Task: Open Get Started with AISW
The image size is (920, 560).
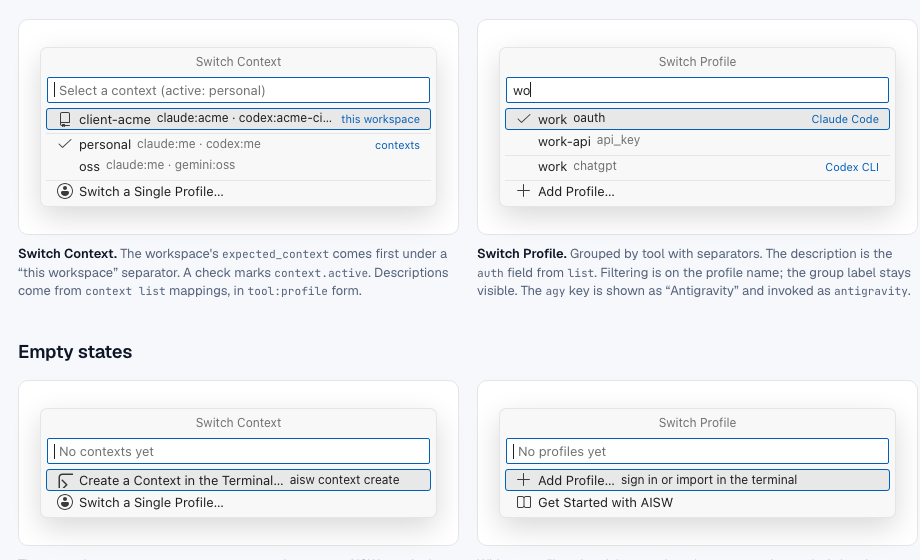Action: click(x=697, y=502)
